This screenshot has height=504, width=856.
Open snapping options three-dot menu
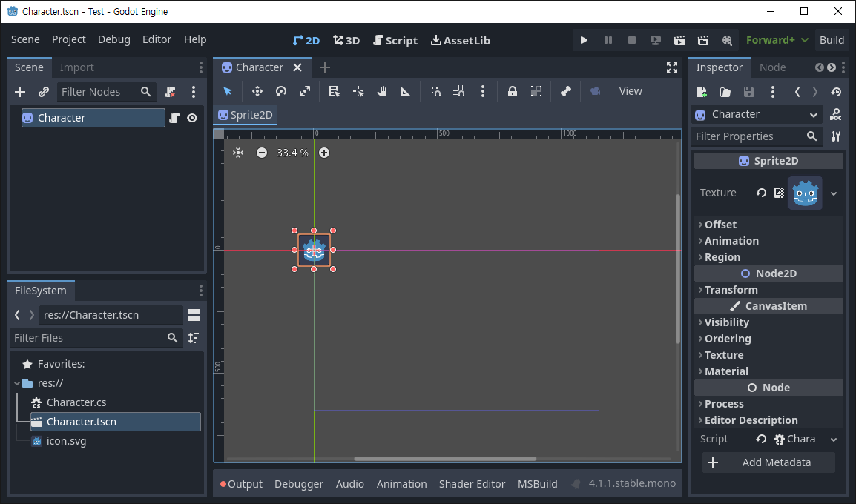click(483, 91)
